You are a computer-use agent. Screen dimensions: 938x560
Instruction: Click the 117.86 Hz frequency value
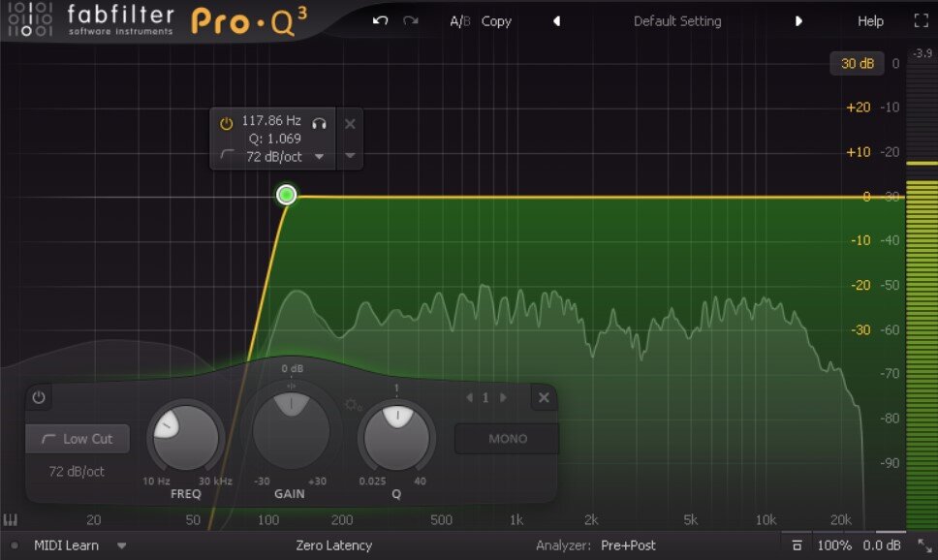(x=271, y=121)
